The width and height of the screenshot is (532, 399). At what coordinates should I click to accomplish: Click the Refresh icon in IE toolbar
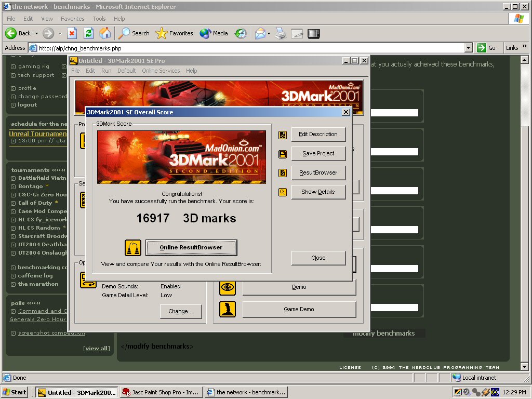click(88, 33)
